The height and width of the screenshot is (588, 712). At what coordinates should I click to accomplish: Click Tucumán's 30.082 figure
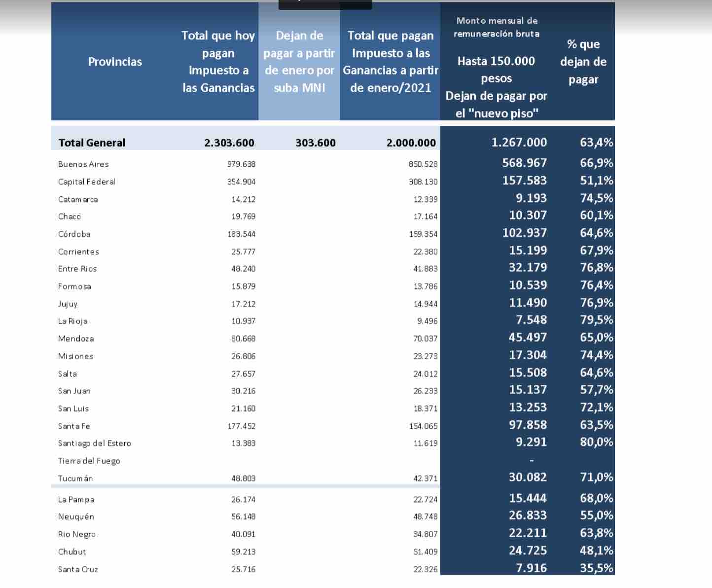(528, 478)
